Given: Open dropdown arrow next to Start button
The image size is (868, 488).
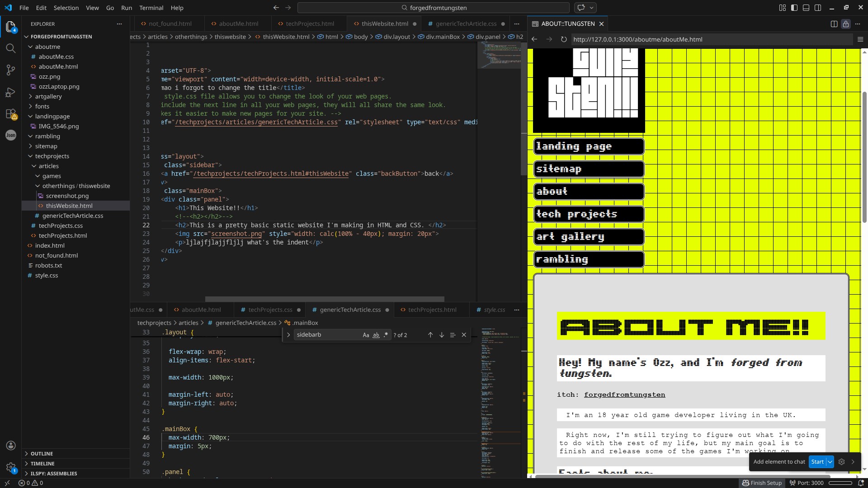Looking at the screenshot, I should (830, 462).
